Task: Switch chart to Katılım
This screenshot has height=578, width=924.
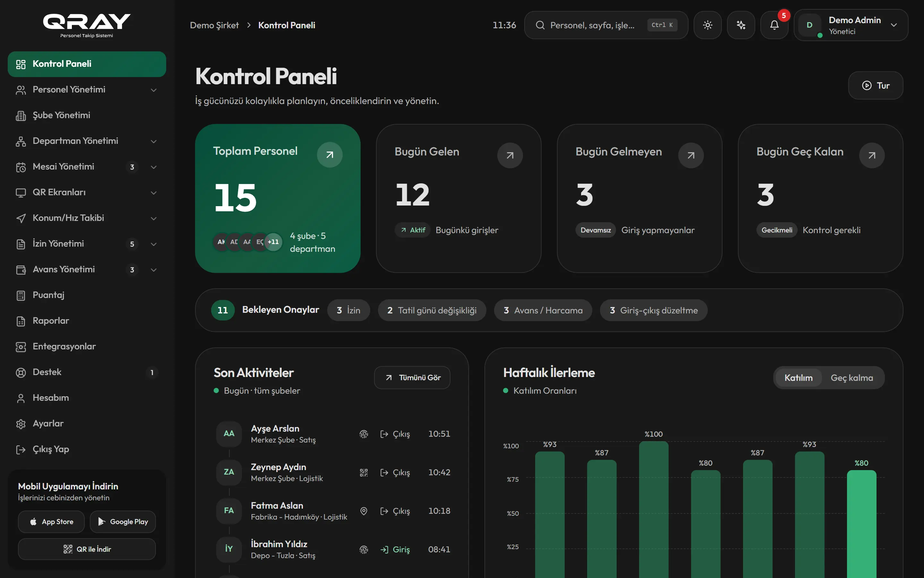Action: pos(798,378)
